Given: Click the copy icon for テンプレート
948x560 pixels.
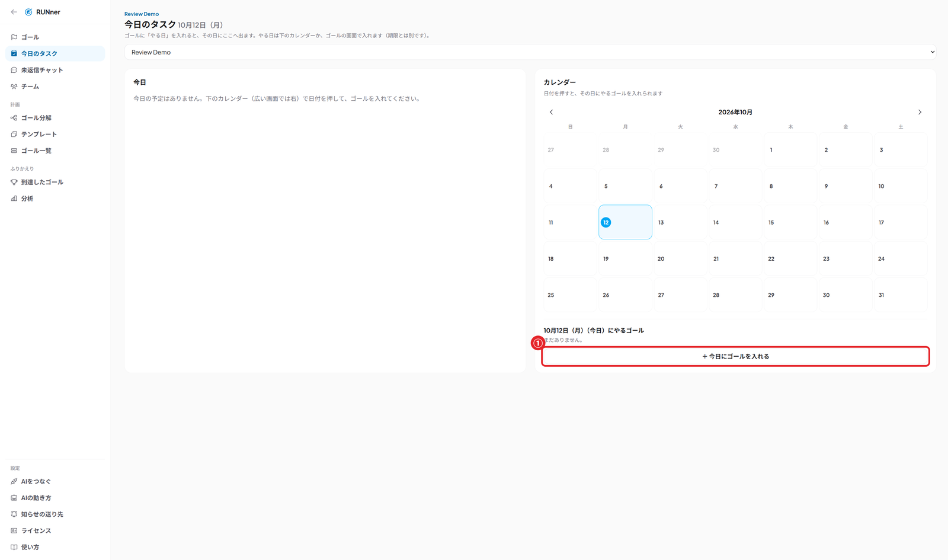Looking at the screenshot, I should [14, 135].
